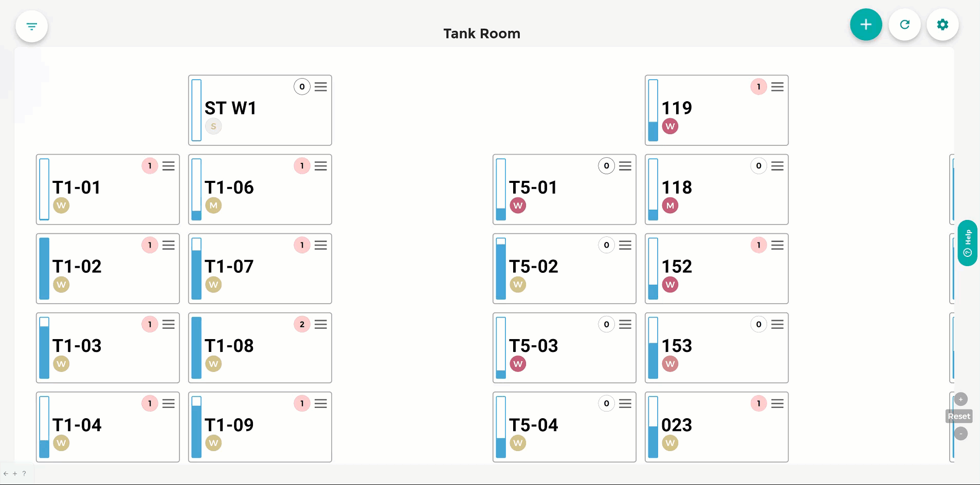This screenshot has height=485, width=980.
Task: Open the settings gear
Action: tap(942, 24)
